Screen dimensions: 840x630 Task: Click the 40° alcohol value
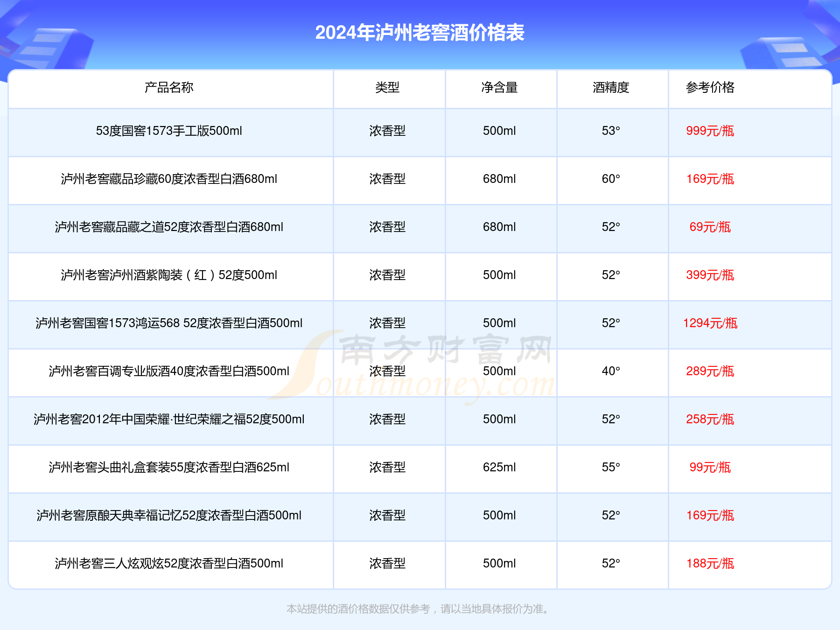point(611,371)
